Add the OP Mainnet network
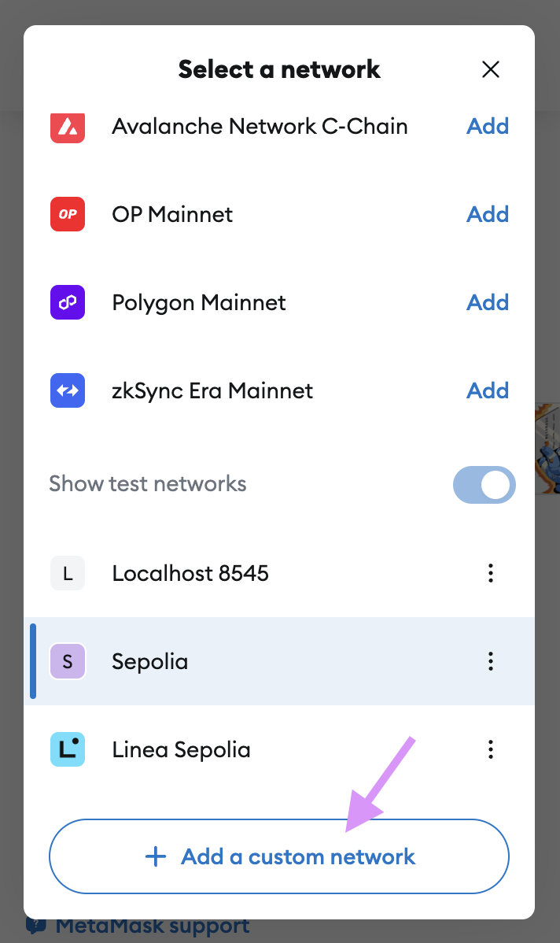The width and height of the screenshot is (560, 943). pos(488,214)
